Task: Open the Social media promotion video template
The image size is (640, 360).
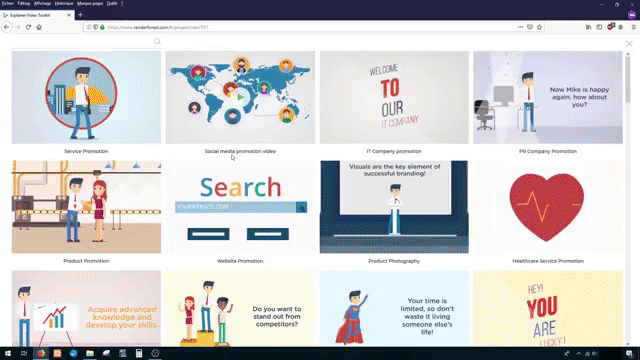Action: 240,97
